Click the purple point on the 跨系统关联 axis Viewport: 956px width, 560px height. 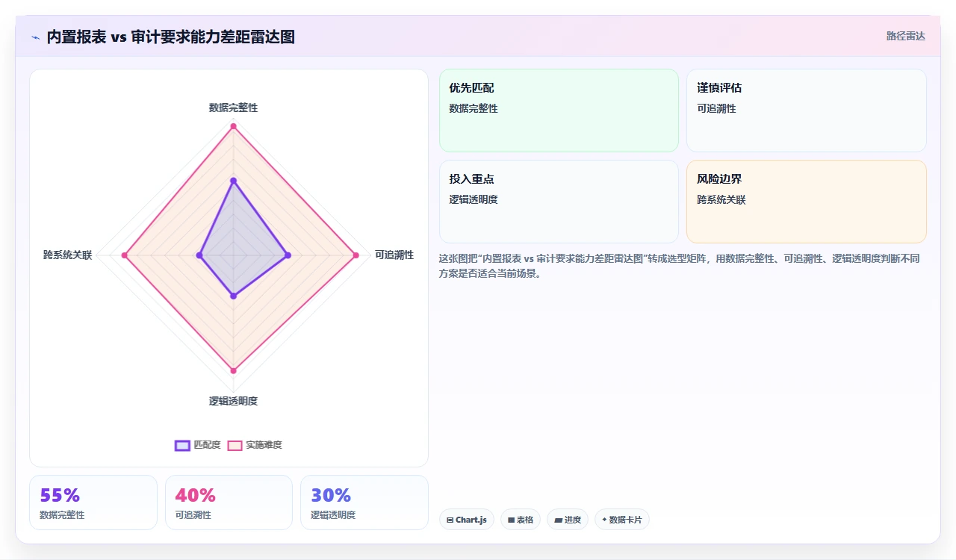point(199,255)
